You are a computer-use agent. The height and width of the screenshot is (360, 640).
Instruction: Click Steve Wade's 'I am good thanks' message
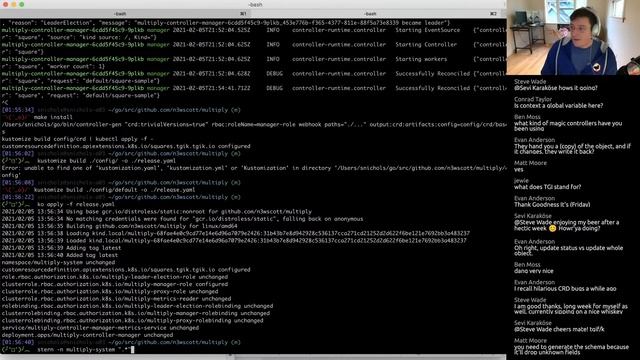(x=571, y=309)
